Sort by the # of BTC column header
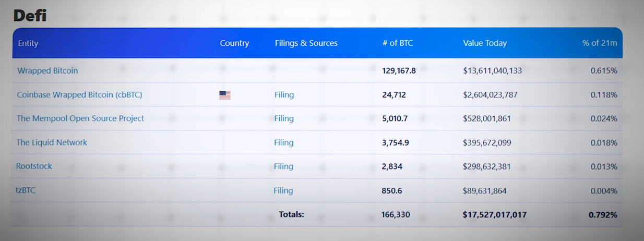The image size is (644, 241). coord(398,43)
